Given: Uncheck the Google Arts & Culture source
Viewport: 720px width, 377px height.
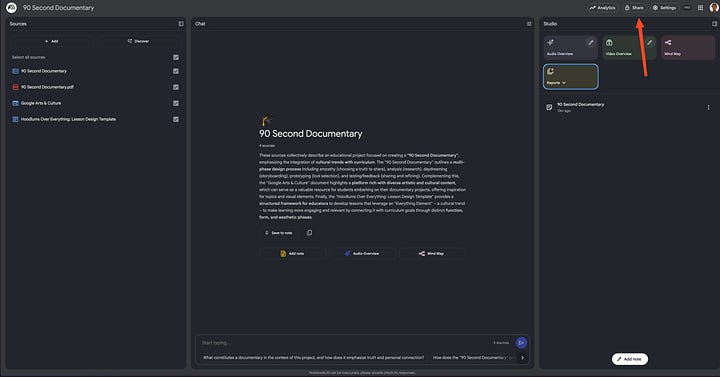Looking at the screenshot, I should pyautogui.click(x=176, y=103).
